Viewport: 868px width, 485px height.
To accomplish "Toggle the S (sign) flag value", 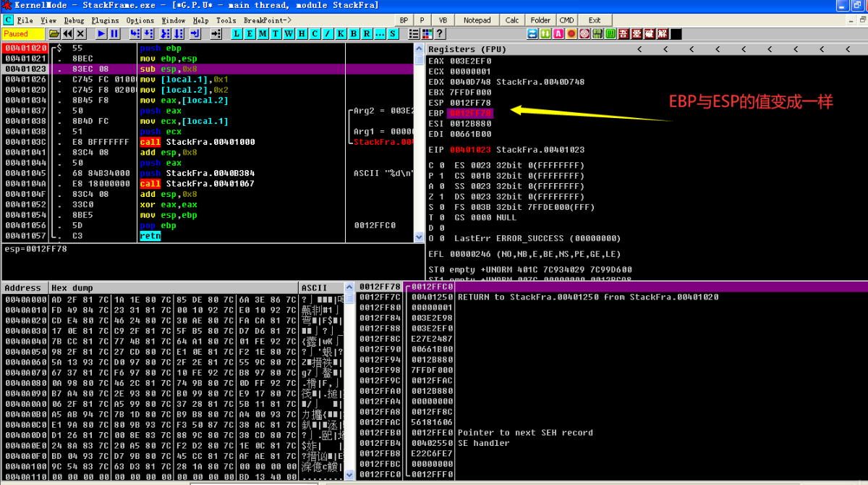I will [x=442, y=207].
